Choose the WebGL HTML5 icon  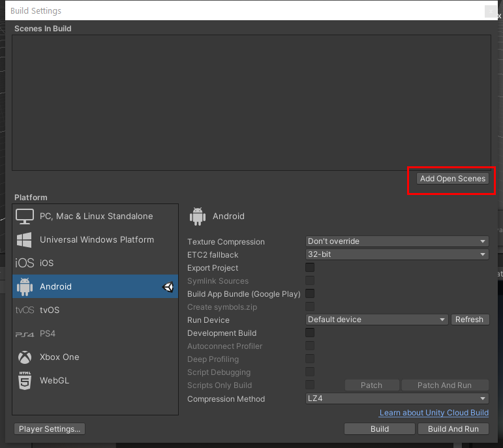click(x=25, y=381)
